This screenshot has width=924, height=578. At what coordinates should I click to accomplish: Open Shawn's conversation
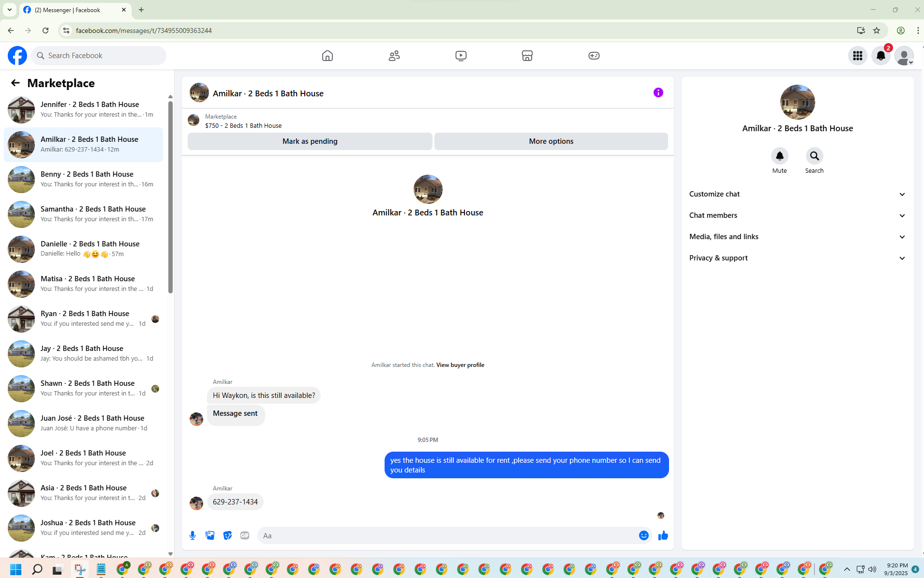click(83, 389)
